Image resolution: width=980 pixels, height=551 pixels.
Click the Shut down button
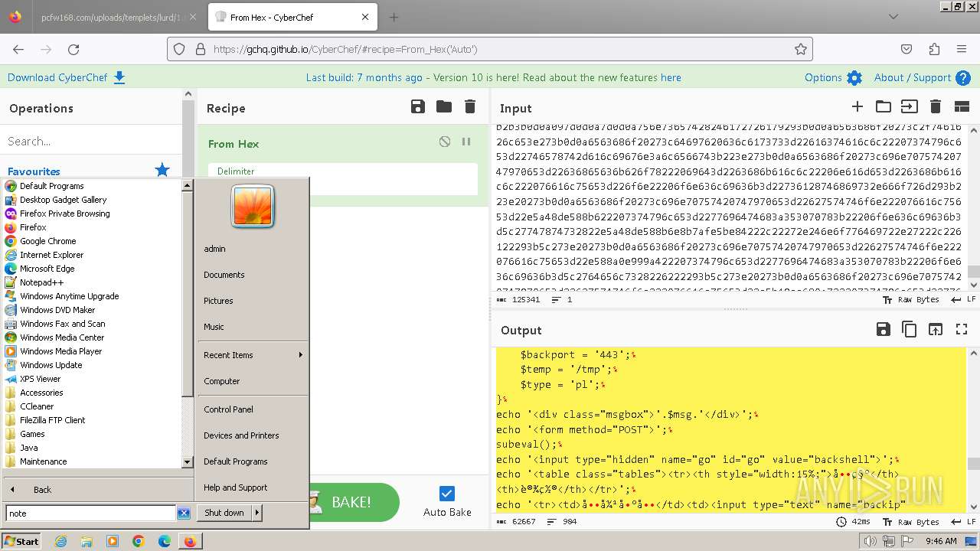click(x=224, y=513)
